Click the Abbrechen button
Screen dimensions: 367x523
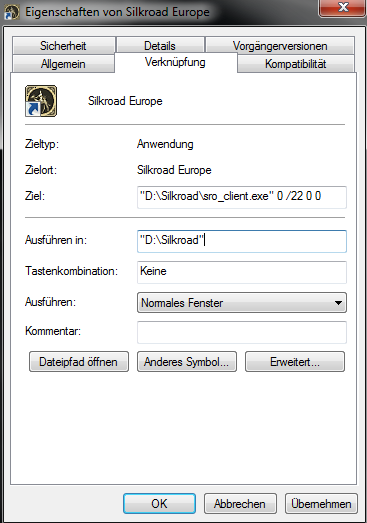(240, 504)
